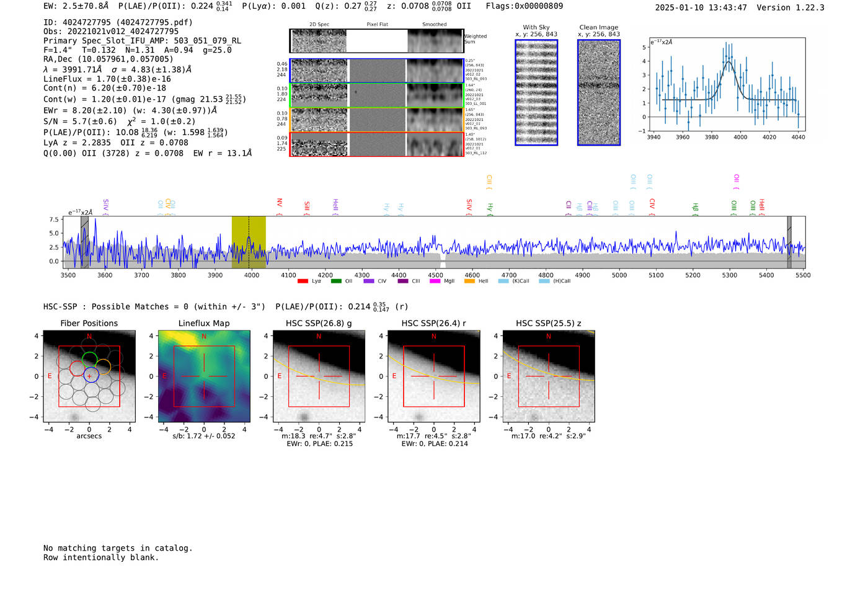
Task: Click the green OII legend swatch
Action: pos(336,282)
